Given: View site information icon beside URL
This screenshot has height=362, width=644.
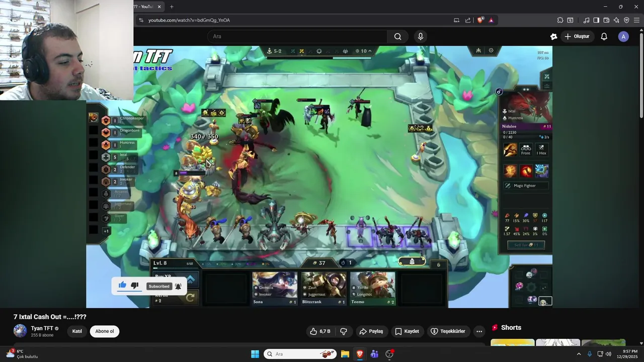Looking at the screenshot, I should (x=141, y=20).
